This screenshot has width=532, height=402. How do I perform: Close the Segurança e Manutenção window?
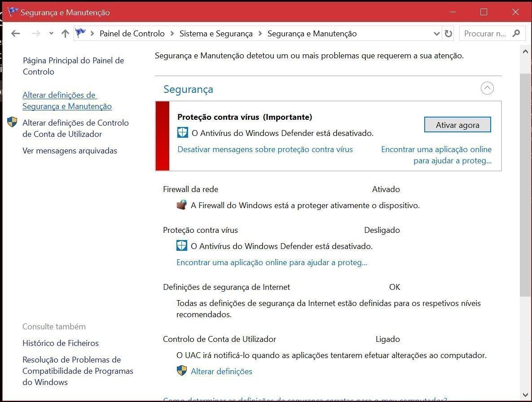click(x=515, y=12)
